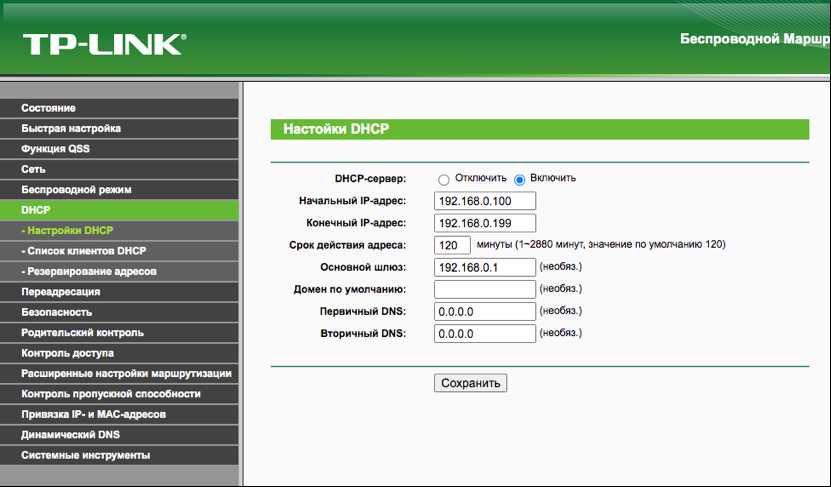831x487 pixels.
Task: Click the Домен по умолчанию field
Action: [485, 289]
